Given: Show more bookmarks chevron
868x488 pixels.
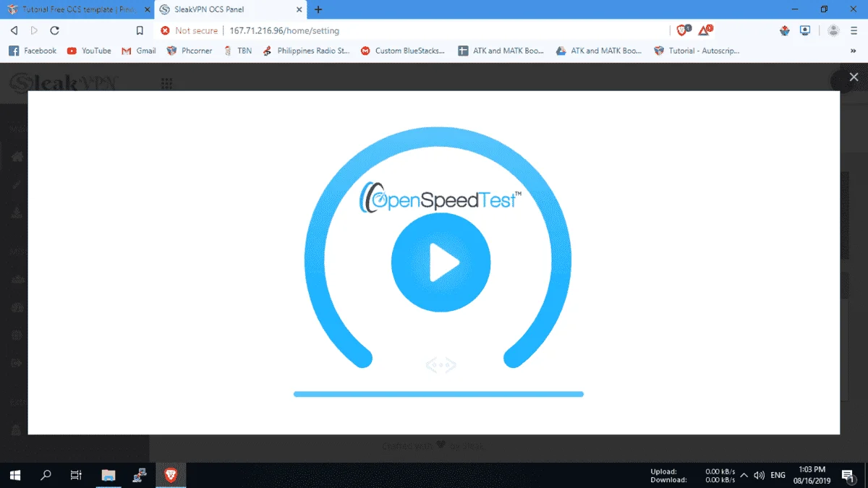Looking at the screenshot, I should click(x=853, y=51).
